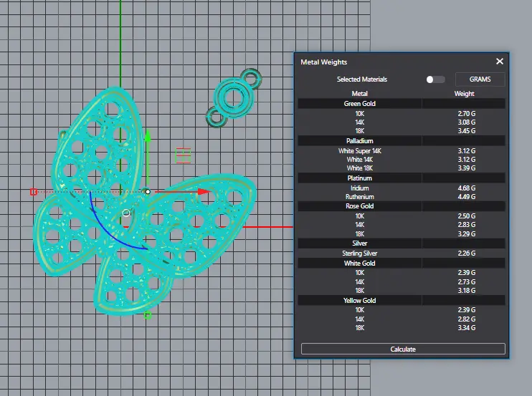The width and height of the screenshot is (532, 396).
Task: Select the Yellow Gold 18K row
Action: point(402,328)
